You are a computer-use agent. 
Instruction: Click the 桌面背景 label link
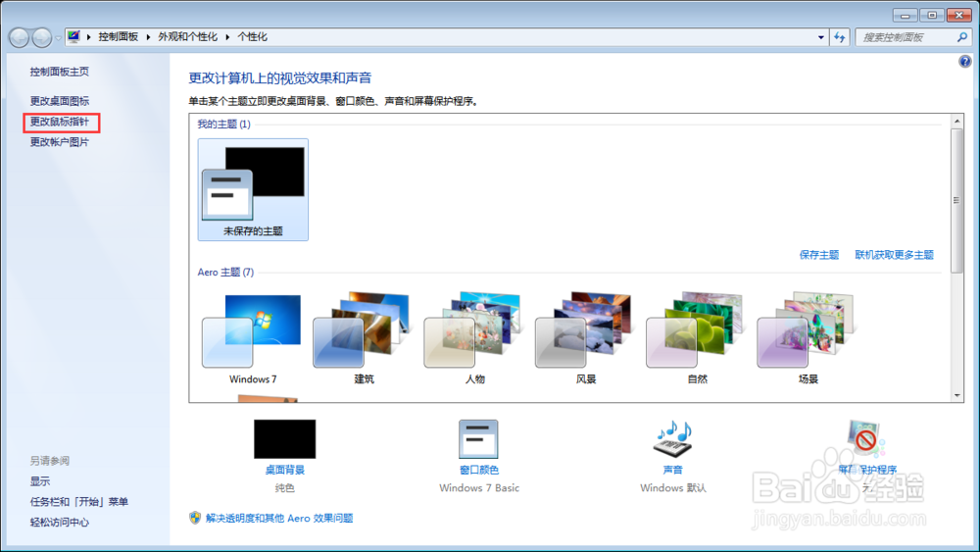click(284, 470)
